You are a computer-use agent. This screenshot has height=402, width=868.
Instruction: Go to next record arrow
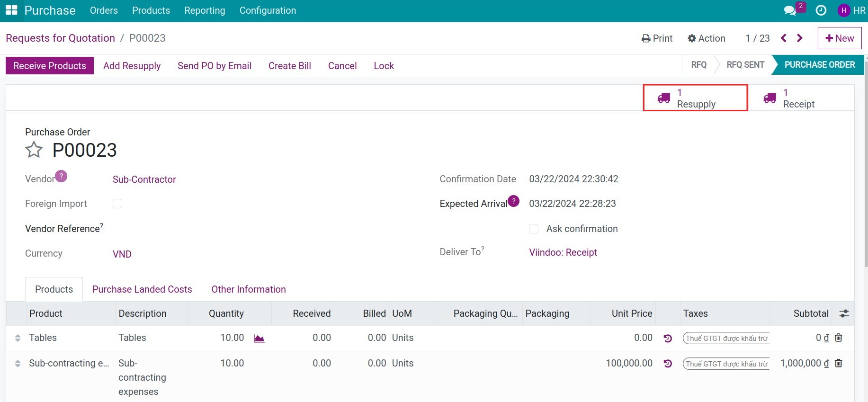800,38
